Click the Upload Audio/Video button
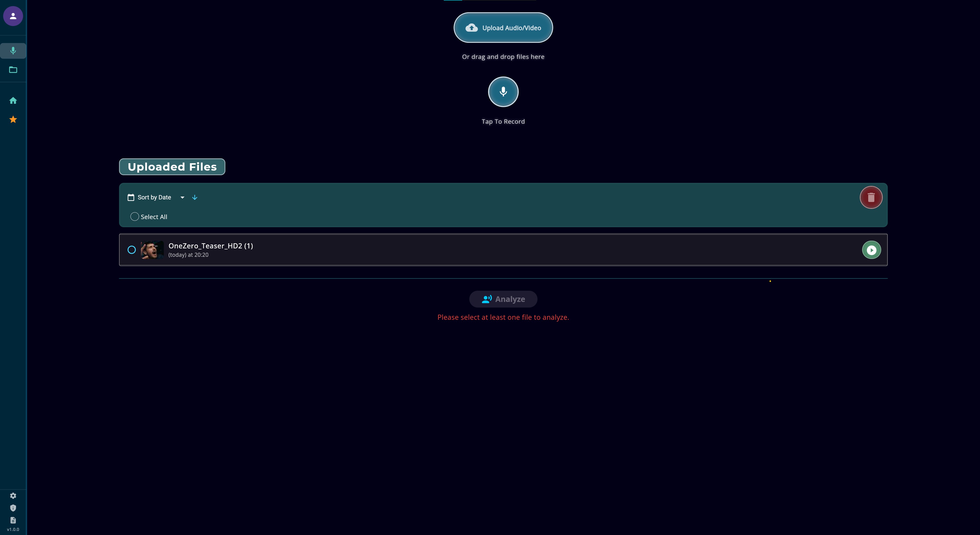This screenshot has height=535, width=980. click(x=503, y=27)
